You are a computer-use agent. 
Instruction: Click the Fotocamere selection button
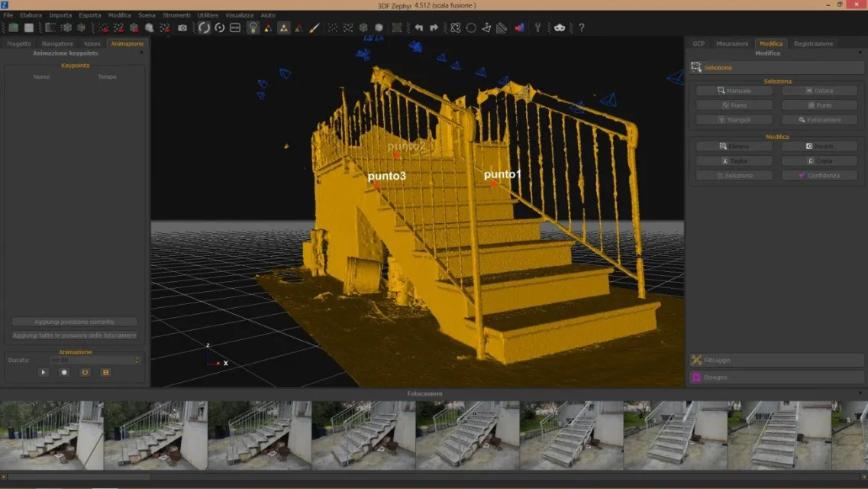[819, 119]
